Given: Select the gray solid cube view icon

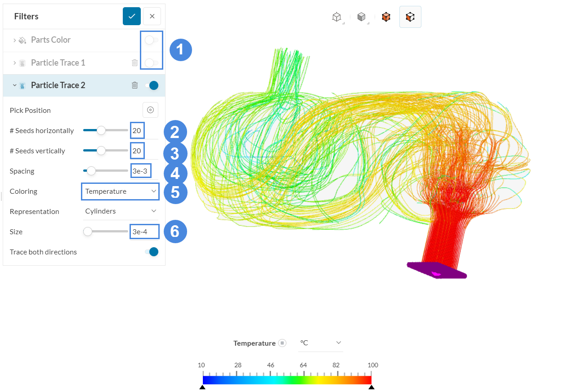Looking at the screenshot, I should [361, 17].
